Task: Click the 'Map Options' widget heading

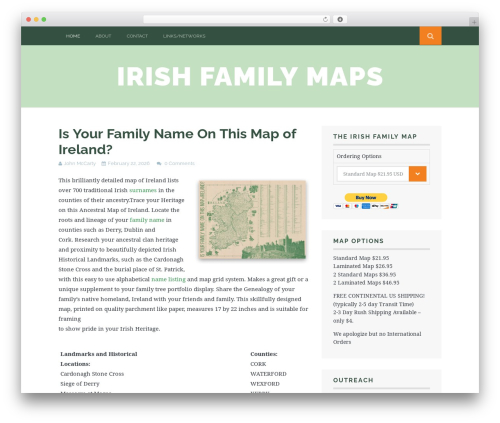Action: 358,241
